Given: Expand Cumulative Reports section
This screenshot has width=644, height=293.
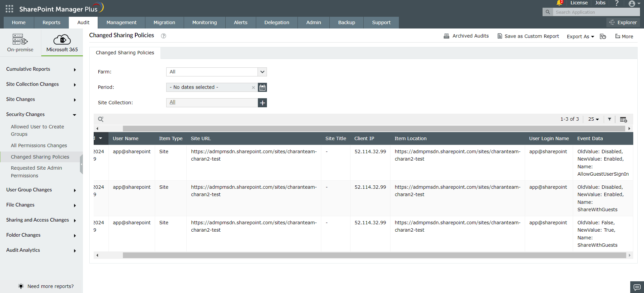Looking at the screenshot, I should tap(41, 69).
